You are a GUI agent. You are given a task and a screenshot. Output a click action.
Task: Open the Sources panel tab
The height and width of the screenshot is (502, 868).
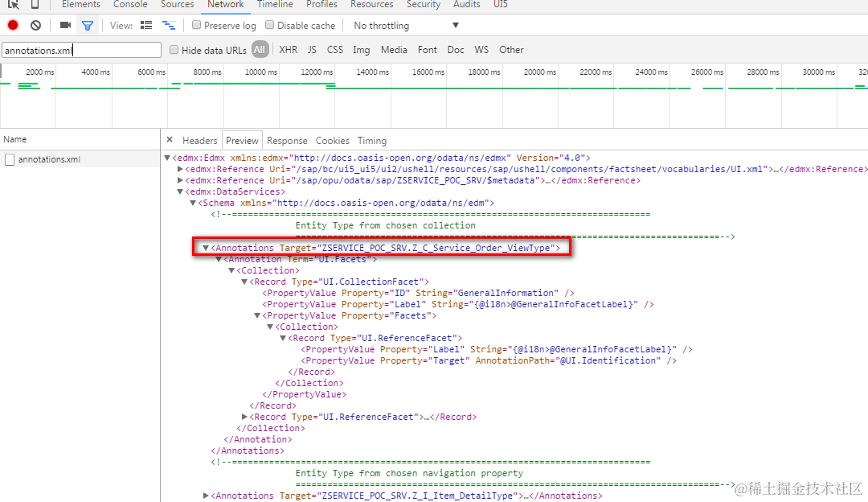177,5
